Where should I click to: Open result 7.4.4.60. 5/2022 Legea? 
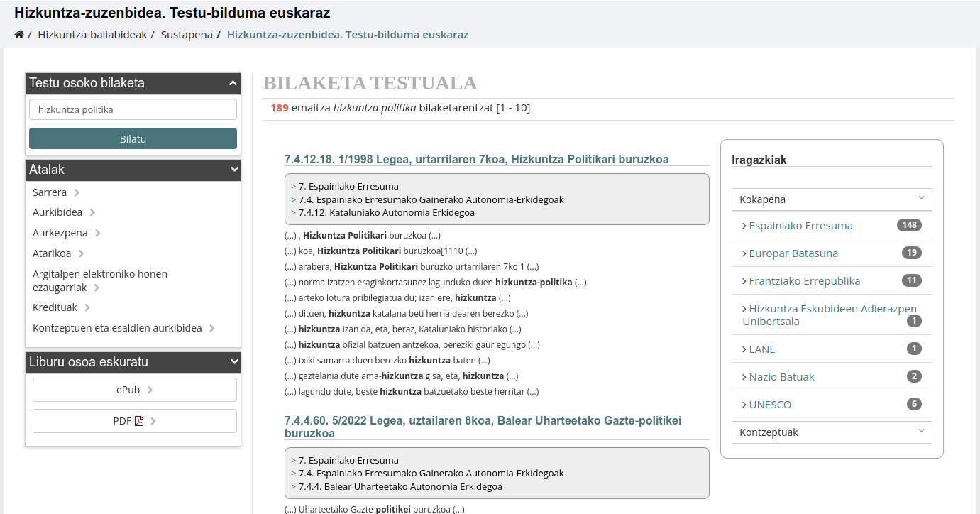click(483, 427)
